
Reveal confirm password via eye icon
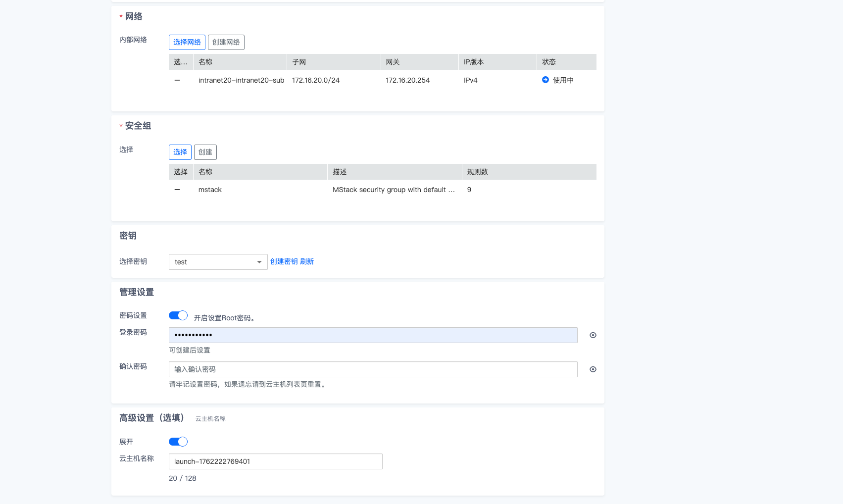point(593,369)
